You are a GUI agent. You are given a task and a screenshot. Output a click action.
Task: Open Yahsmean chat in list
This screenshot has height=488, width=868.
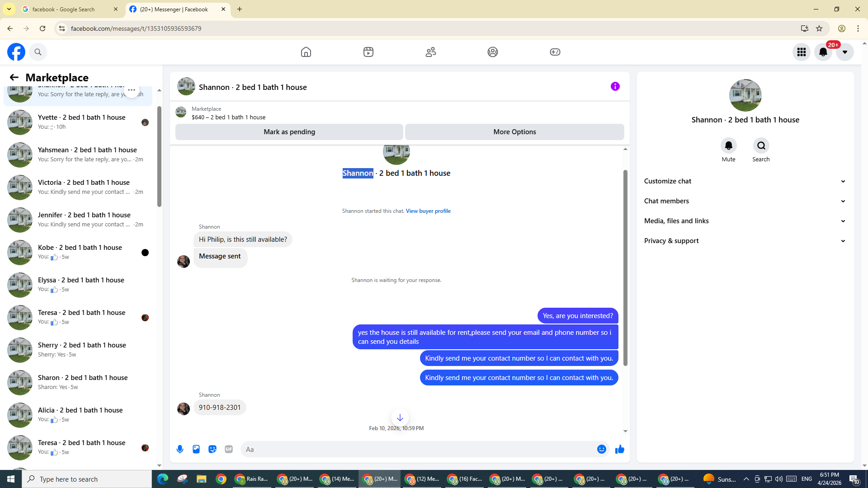click(x=78, y=155)
